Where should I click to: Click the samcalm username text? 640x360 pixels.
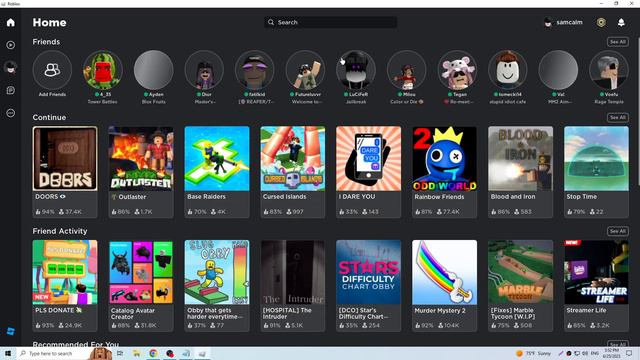[x=569, y=22]
